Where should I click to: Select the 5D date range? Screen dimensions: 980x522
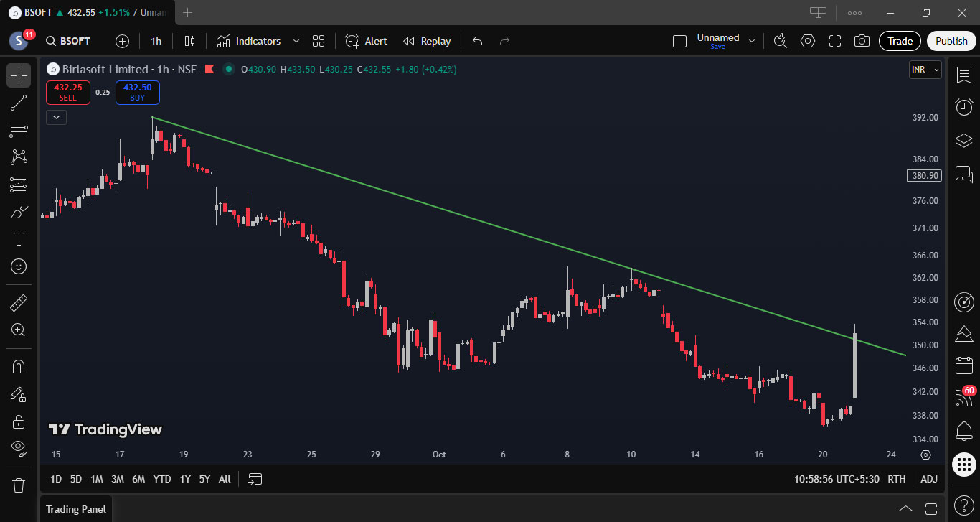coord(76,479)
